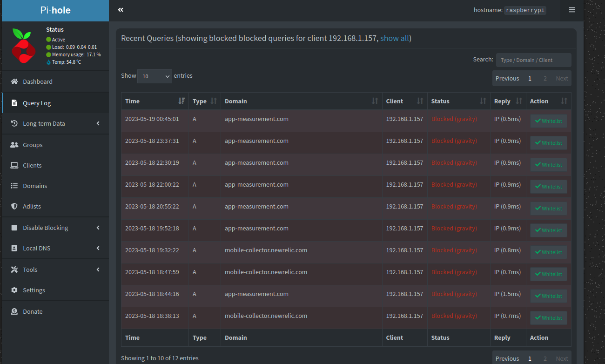Open the Dashboard menu item
The width and height of the screenshot is (605, 364).
click(55, 81)
